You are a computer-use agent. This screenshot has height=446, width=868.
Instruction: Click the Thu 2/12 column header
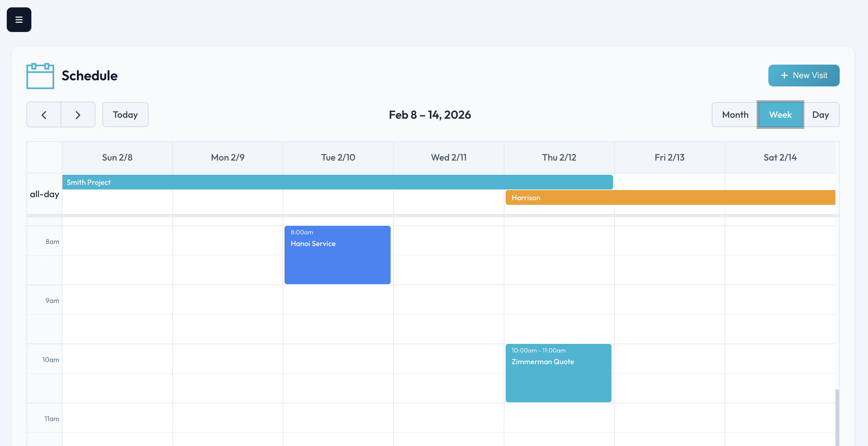559,157
